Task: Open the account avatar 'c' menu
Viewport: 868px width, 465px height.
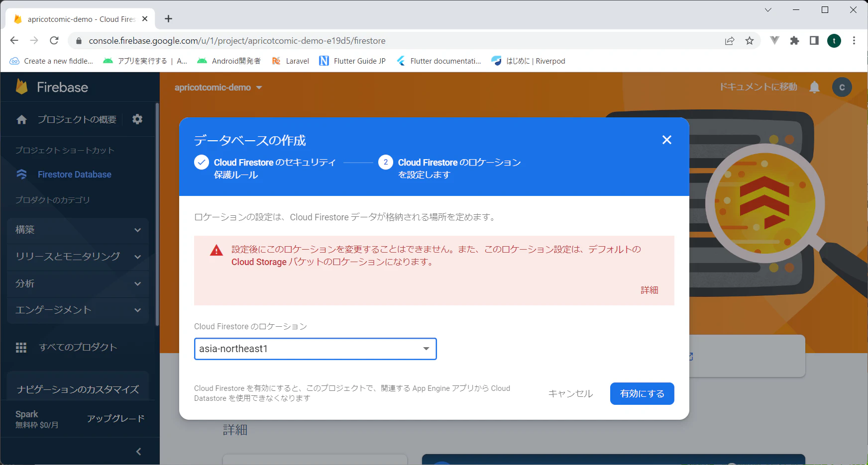Action: (x=842, y=88)
